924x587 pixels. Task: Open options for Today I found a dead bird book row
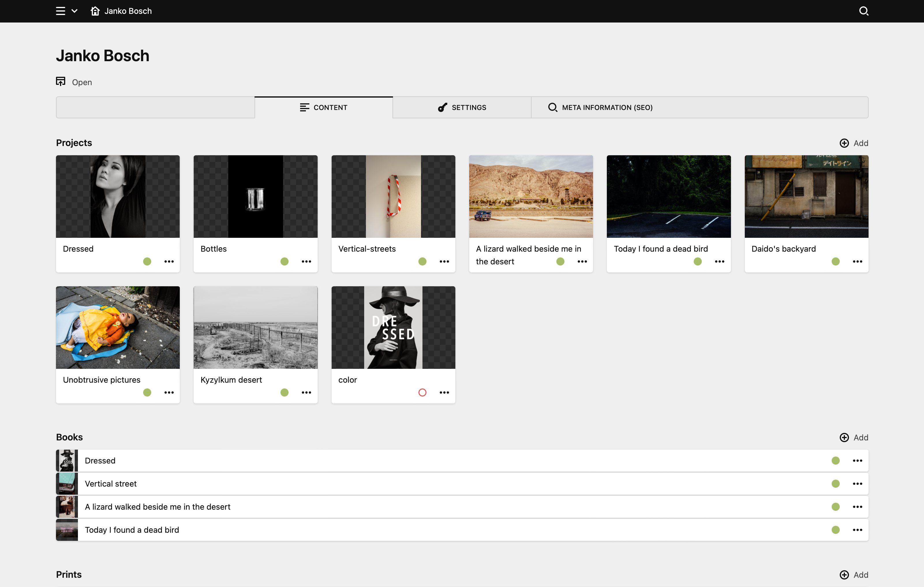tap(858, 530)
